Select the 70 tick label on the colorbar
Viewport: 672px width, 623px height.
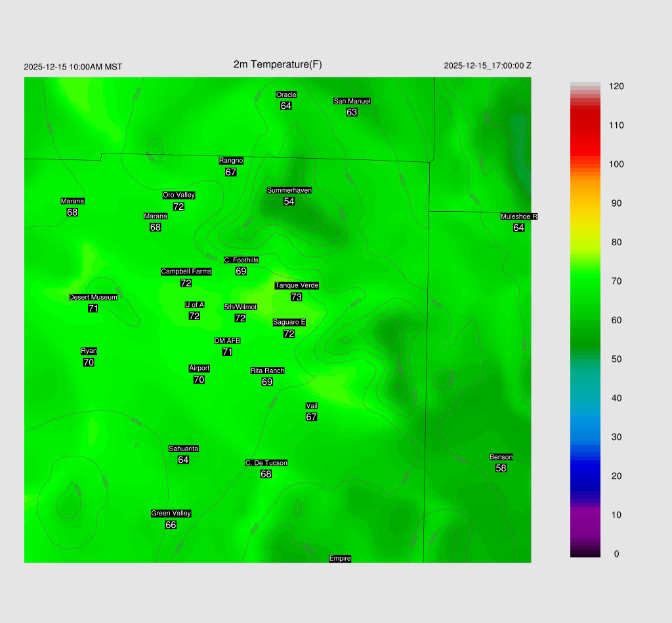click(616, 281)
